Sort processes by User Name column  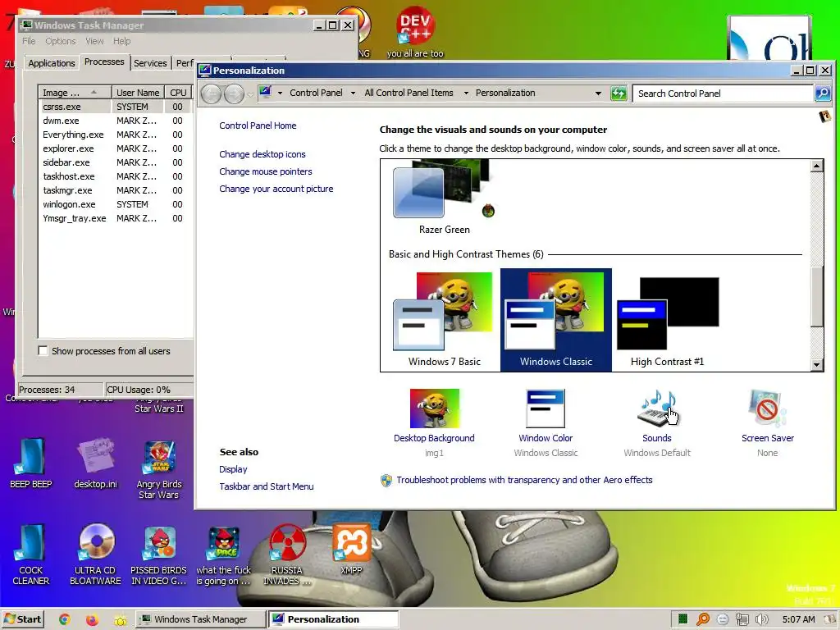point(138,93)
